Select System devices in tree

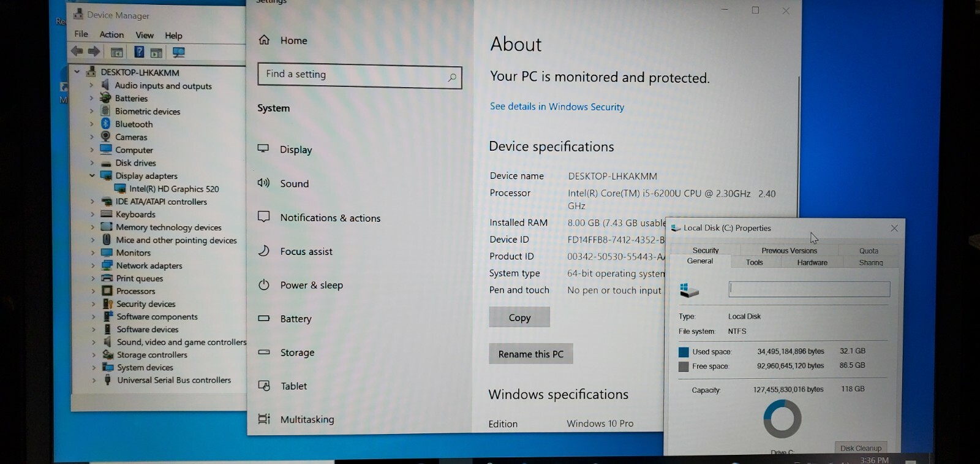pyautogui.click(x=145, y=367)
